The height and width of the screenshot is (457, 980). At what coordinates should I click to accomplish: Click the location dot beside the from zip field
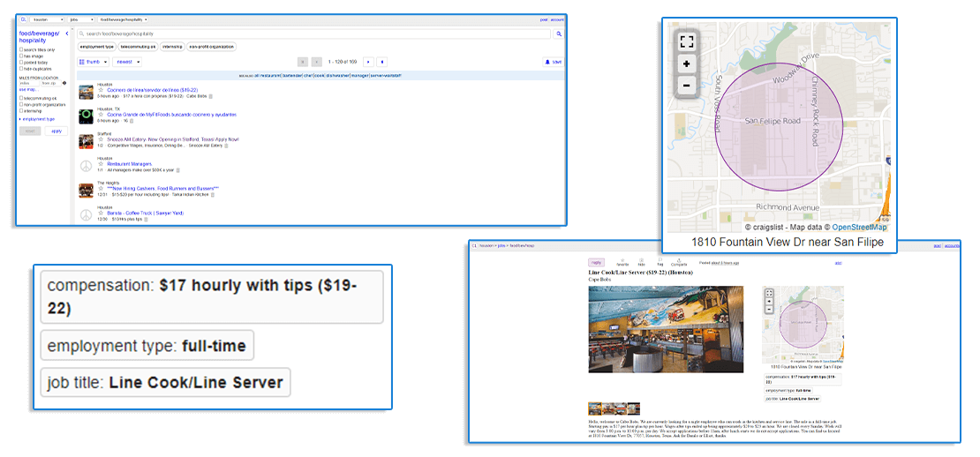(x=64, y=83)
